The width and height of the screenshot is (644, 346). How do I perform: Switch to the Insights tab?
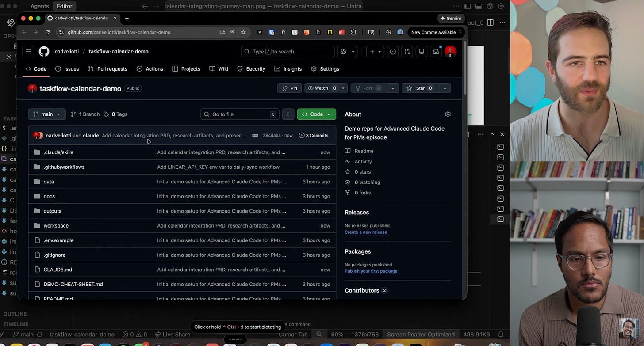(288, 69)
